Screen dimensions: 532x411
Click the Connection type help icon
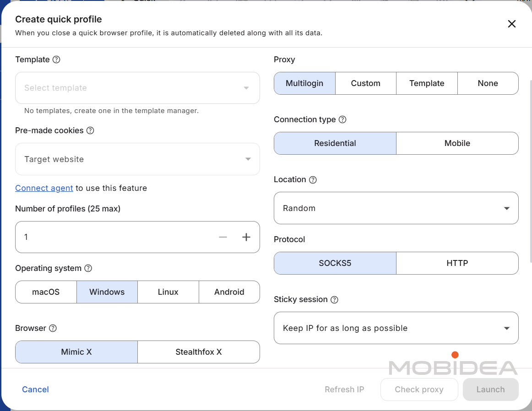click(x=342, y=119)
